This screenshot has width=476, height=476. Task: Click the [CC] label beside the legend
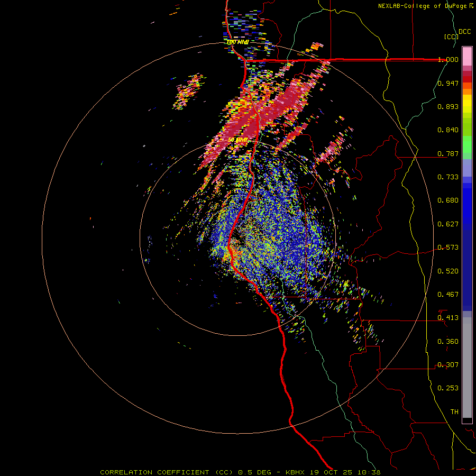coord(451,36)
